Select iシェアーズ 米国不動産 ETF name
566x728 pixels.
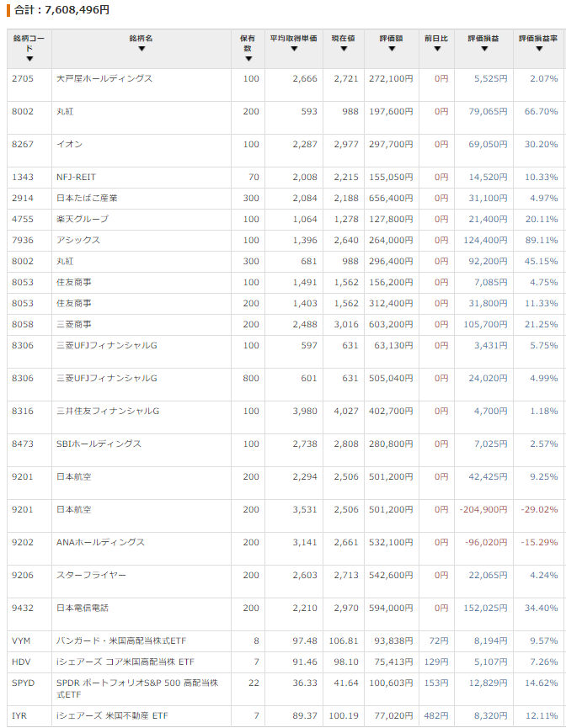tap(112, 716)
